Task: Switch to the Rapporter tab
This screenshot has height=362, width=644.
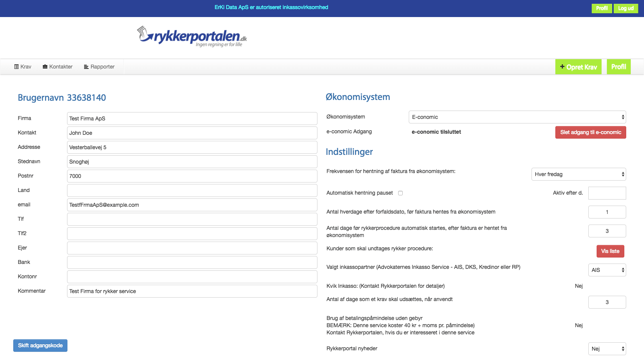Action: (99, 66)
